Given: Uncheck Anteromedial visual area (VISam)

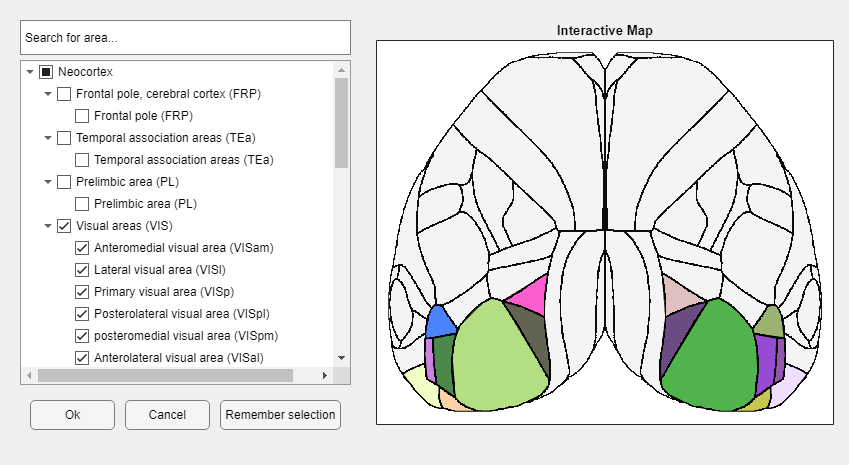Looking at the screenshot, I should point(82,248).
